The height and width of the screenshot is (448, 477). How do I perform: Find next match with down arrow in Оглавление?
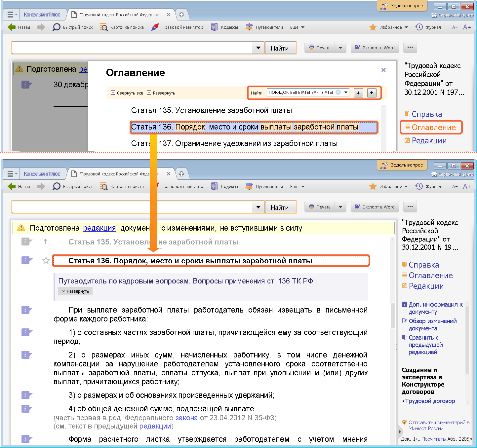coord(358,93)
